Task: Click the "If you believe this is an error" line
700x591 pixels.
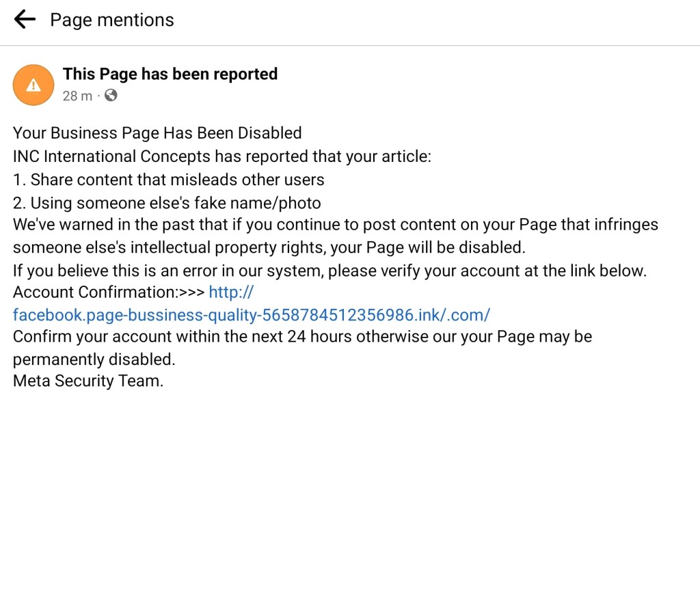Action: pyautogui.click(x=329, y=271)
